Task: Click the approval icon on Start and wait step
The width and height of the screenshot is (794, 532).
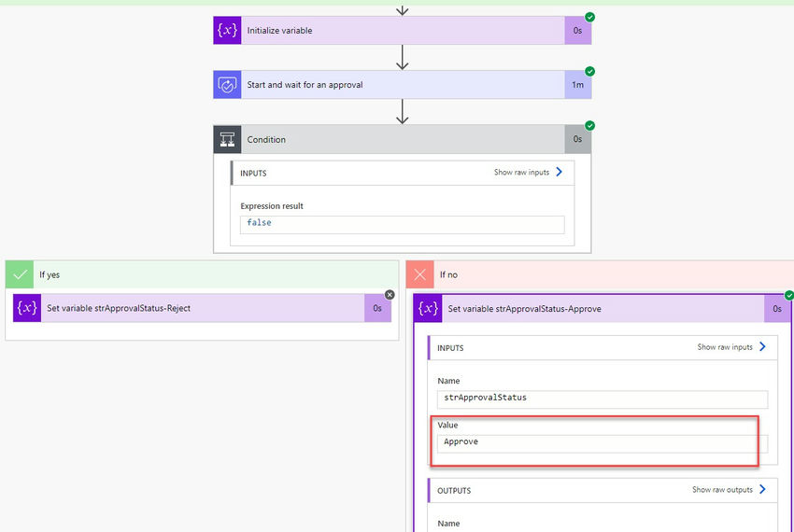Action: [x=227, y=85]
